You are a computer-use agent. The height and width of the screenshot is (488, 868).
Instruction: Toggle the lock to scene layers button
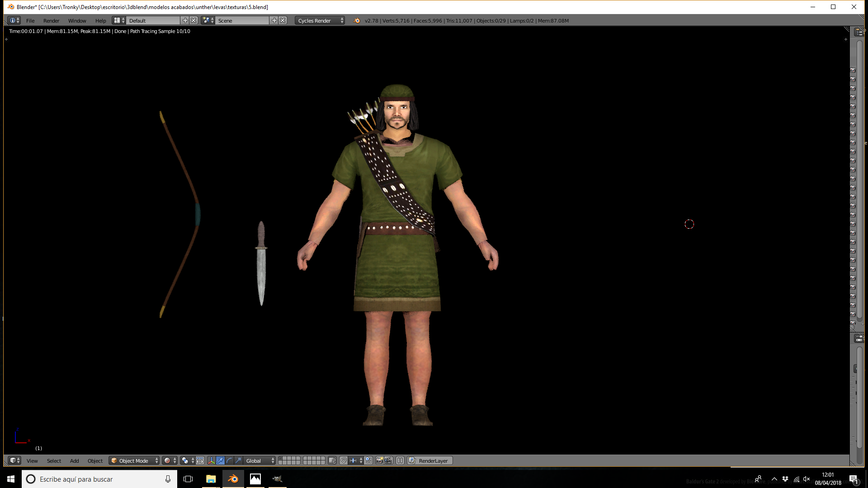(332, 460)
